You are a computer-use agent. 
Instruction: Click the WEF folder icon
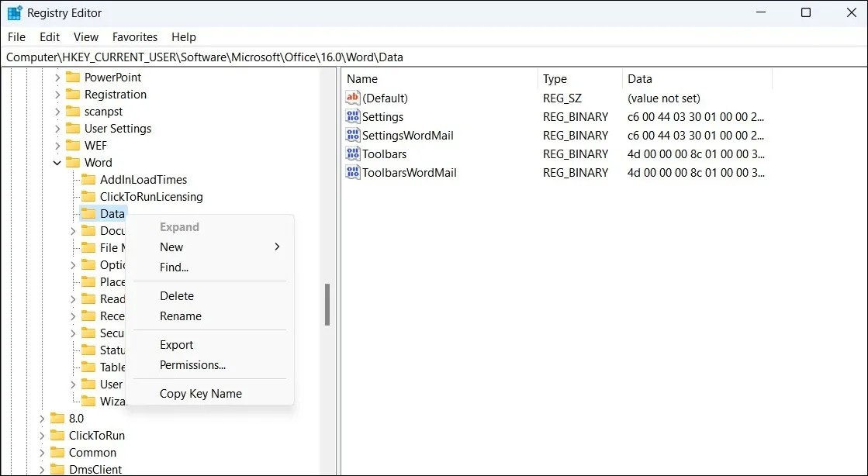pyautogui.click(x=72, y=146)
